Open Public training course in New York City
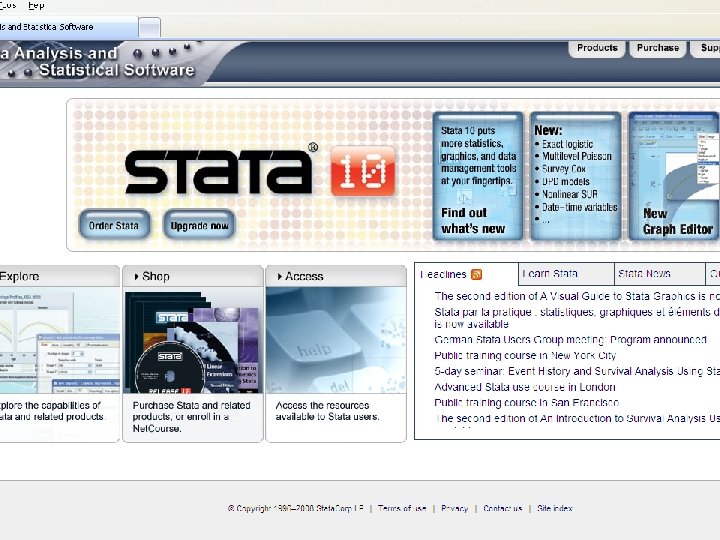 (525, 355)
